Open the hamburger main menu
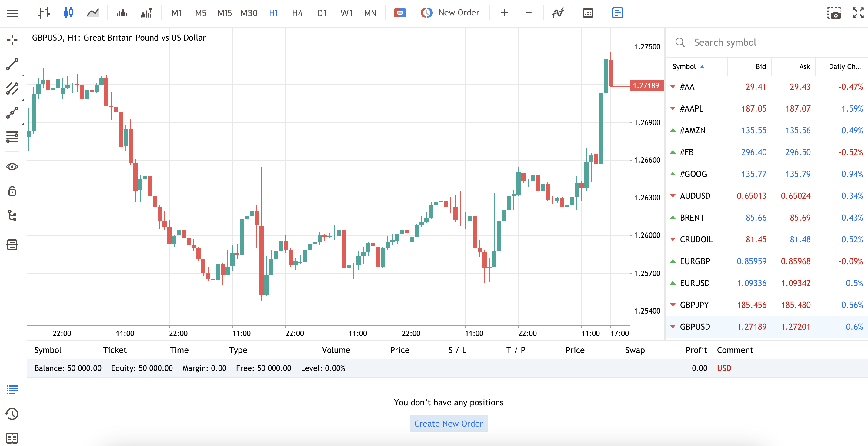Image resolution: width=868 pixels, height=446 pixels. pyautogui.click(x=12, y=13)
